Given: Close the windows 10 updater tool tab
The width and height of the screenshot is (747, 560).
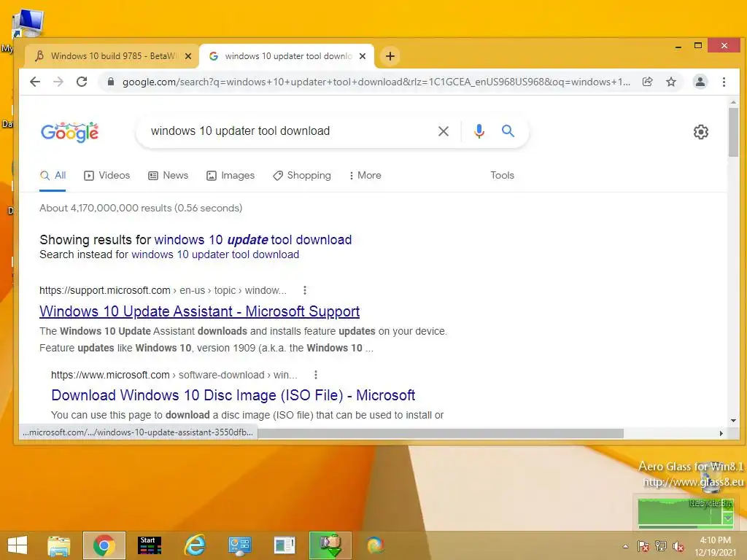Looking at the screenshot, I should [363, 56].
